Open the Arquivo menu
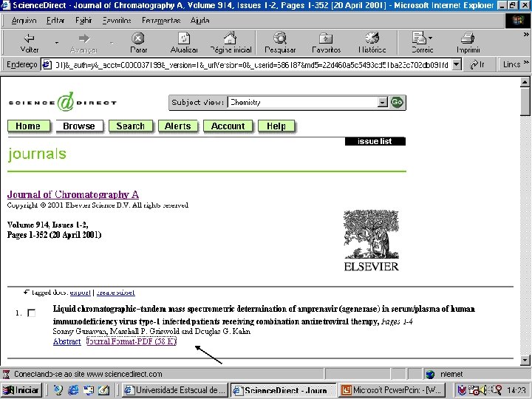532x399 pixels. pos(24,21)
